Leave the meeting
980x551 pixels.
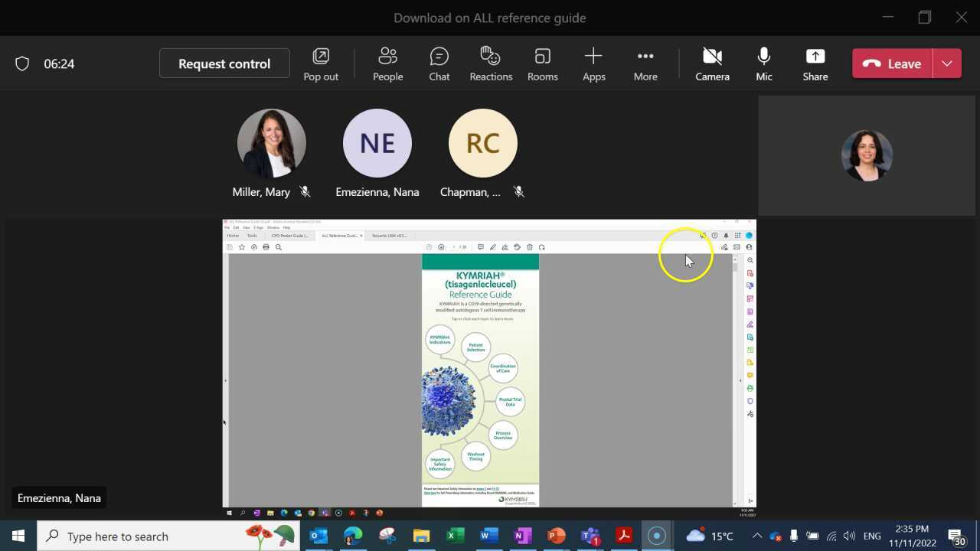pyautogui.click(x=893, y=64)
